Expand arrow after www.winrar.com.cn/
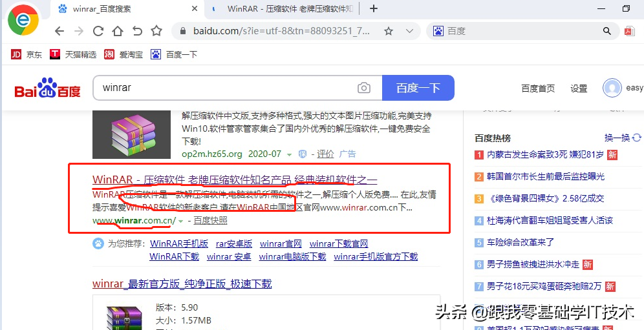This screenshot has width=644, height=330. tap(180, 222)
